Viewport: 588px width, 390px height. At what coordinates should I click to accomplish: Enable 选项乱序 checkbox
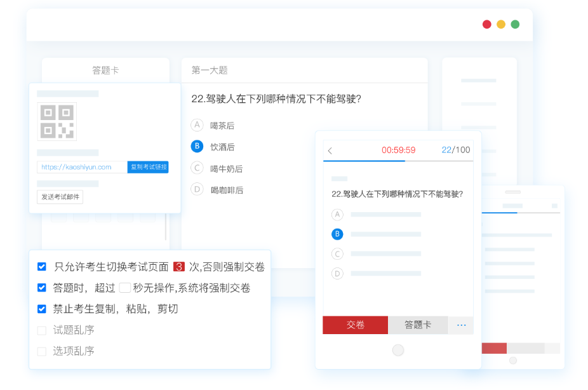(42, 351)
